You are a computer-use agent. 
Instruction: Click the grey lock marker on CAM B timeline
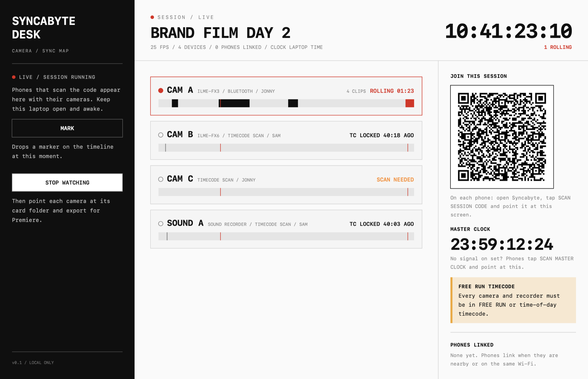pos(166,148)
